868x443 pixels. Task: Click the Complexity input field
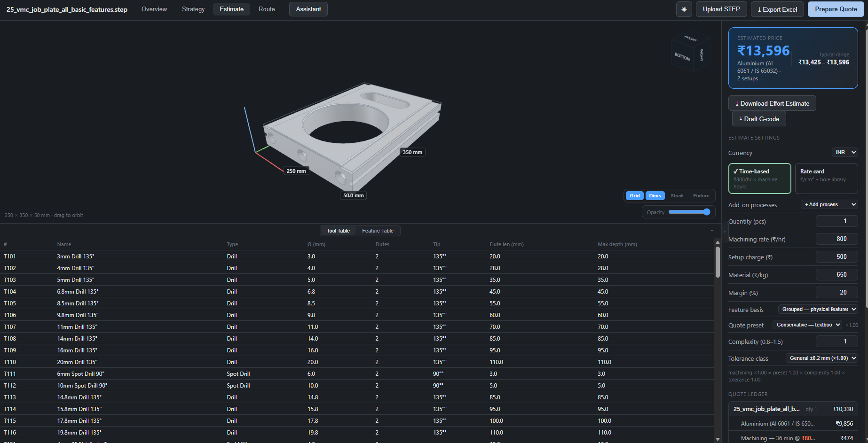pyautogui.click(x=836, y=342)
